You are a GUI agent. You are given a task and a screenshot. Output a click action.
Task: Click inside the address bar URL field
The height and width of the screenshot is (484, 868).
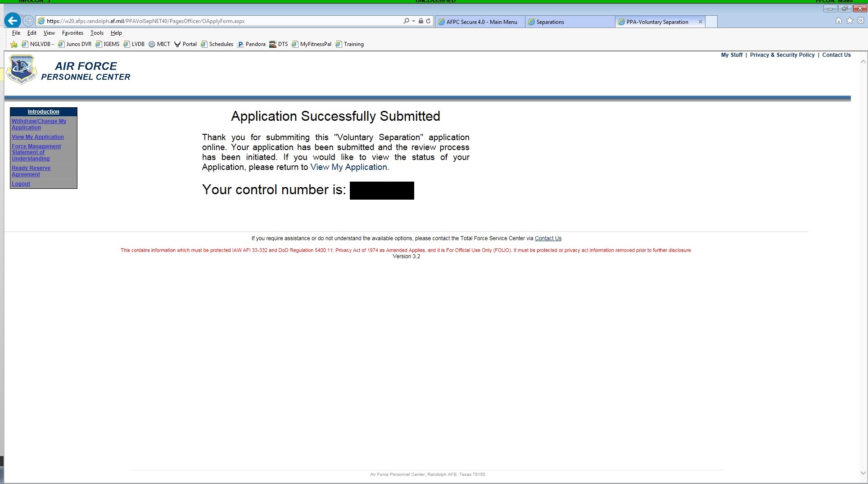point(203,21)
